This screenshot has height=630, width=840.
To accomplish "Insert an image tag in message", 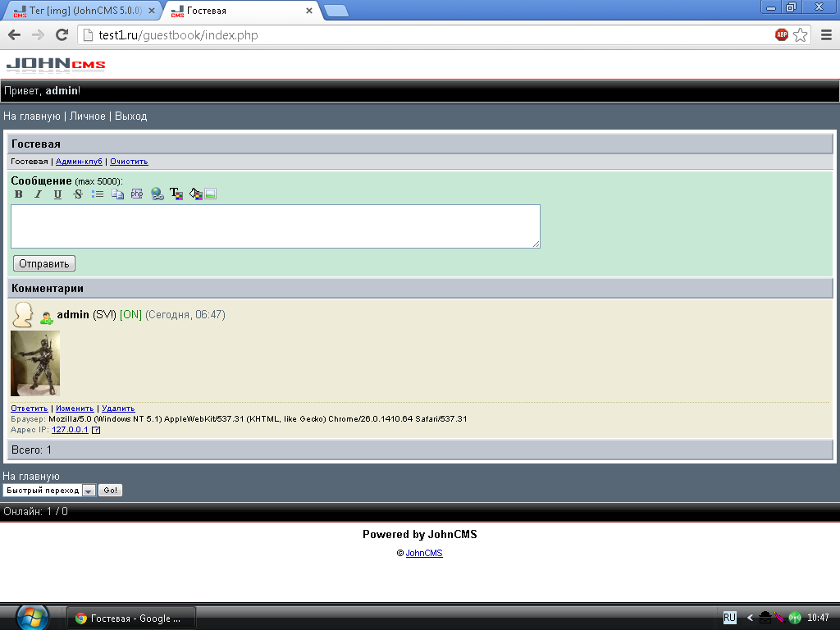I will (211, 194).
